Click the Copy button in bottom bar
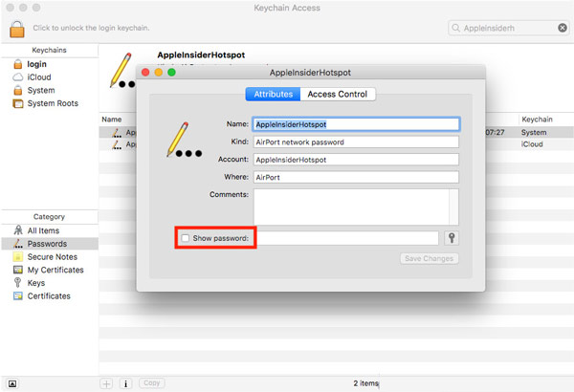The image size is (574, 392). click(x=152, y=382)
